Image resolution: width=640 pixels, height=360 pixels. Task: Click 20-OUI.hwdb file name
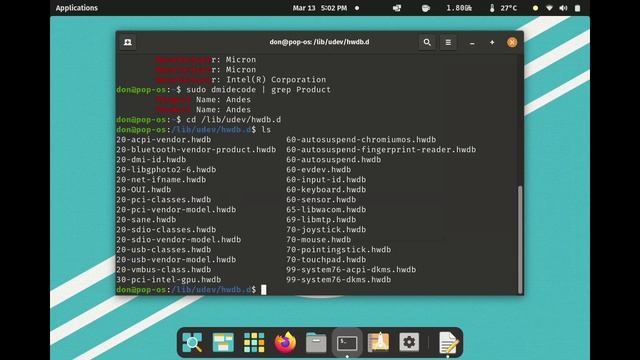(x=144, y=189)
